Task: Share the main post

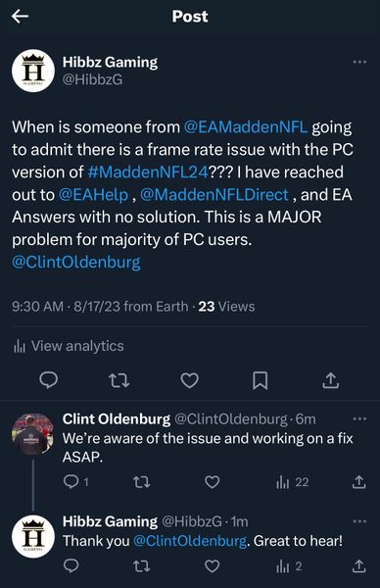Action: pyautogui.click(x=330, y=380)
